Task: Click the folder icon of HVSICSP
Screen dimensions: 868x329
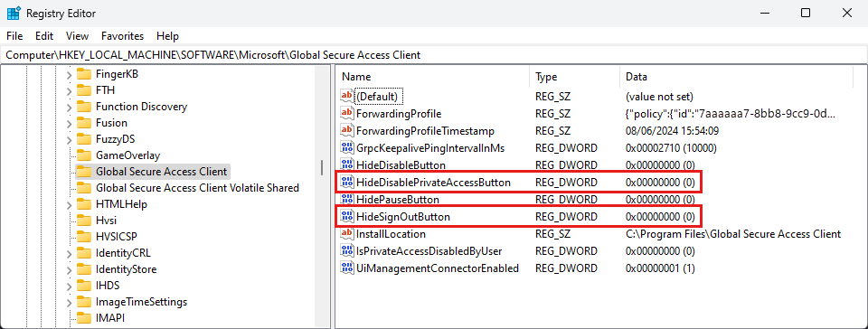Action: tap(83, 237)
